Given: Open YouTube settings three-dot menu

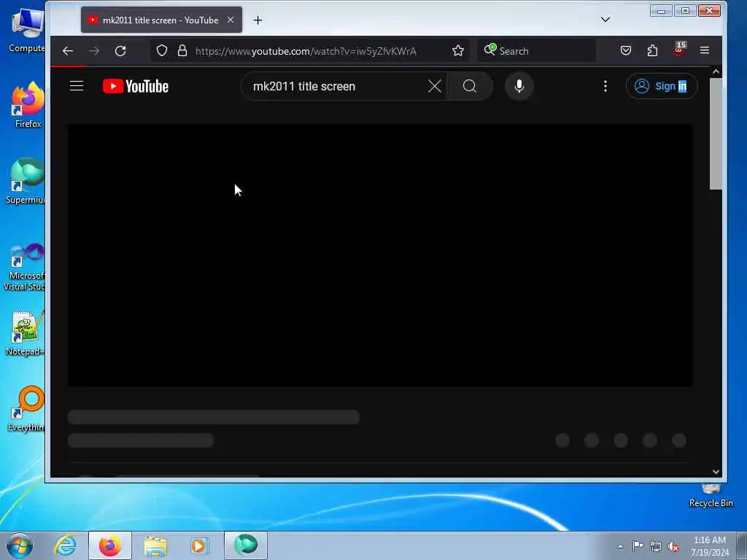Looking at the screenshot, I should (605, 86).
